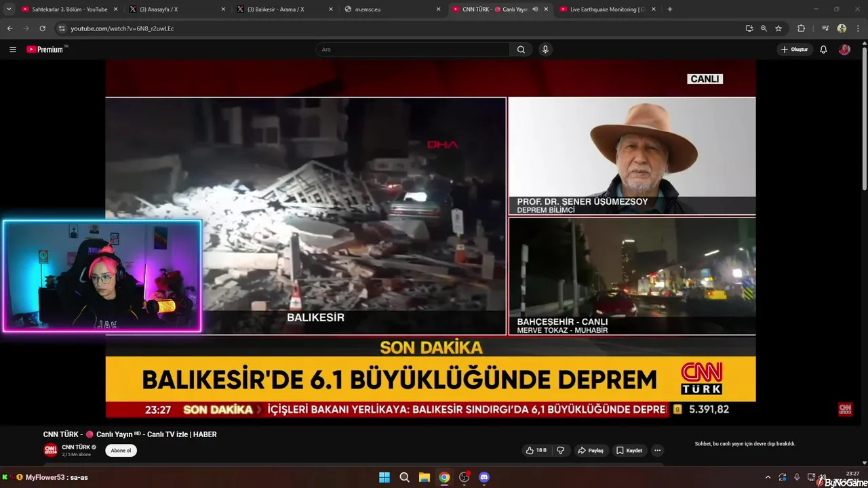The height and width of the screenshot is (488, 868).
Task: Start voice search with microphone icon
Action: tap(545, 49)
